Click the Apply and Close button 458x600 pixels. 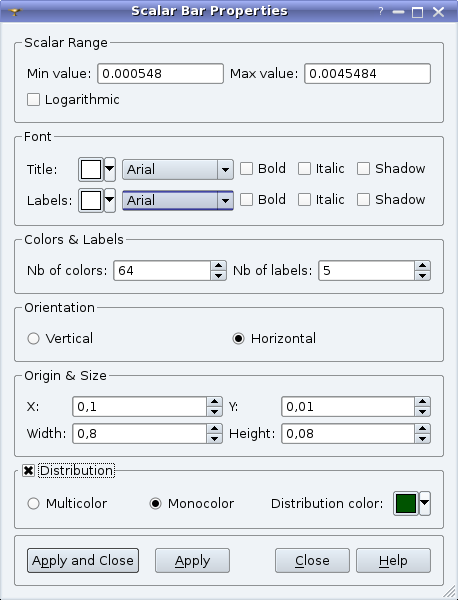[x=83, y=561]
